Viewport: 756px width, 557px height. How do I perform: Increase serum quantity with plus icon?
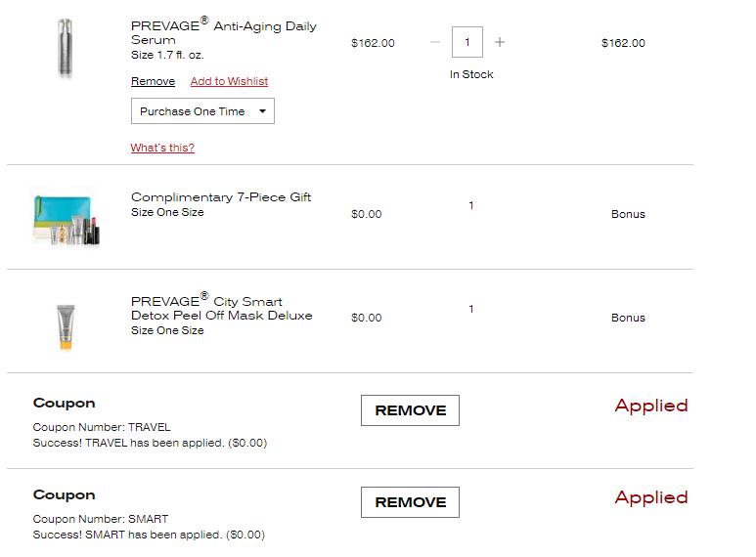tap(500, 42)
